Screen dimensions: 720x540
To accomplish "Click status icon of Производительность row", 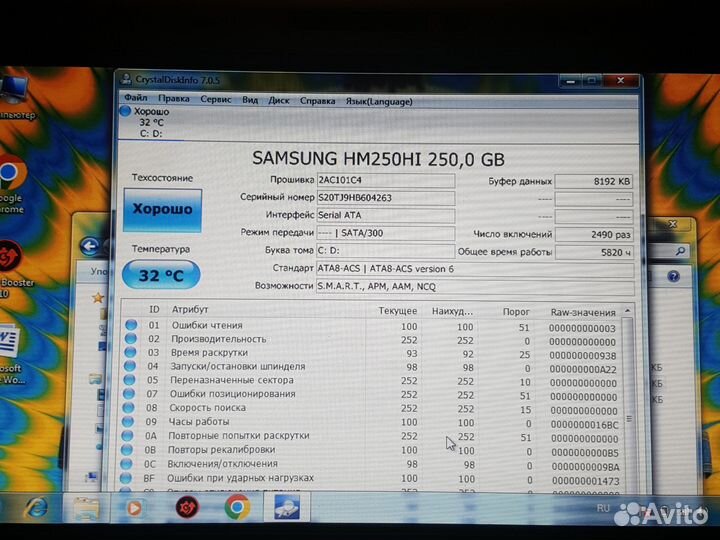I will point(130,338).
